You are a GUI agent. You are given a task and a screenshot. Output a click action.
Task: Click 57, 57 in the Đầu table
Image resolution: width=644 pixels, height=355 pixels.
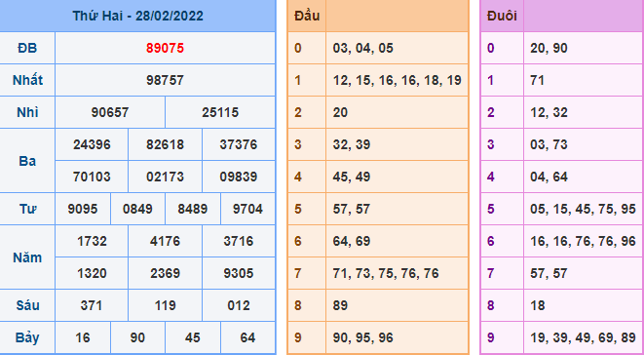352,209
